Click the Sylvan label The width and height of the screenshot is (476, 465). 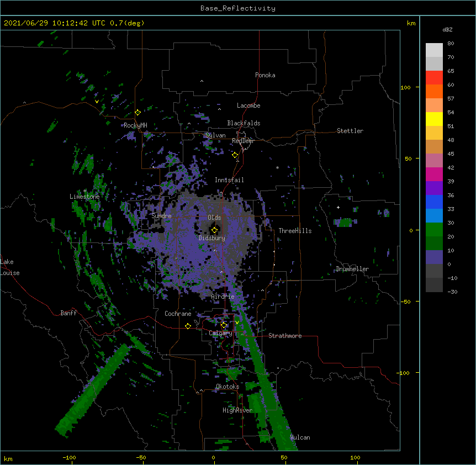pos(215,135)
